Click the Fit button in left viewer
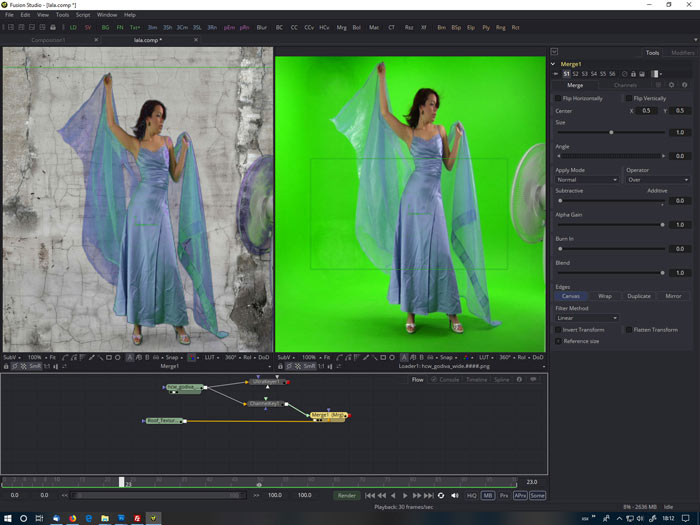Image resolution: width=700 pixels, height=525 pixels. click(x=53, y=357)
